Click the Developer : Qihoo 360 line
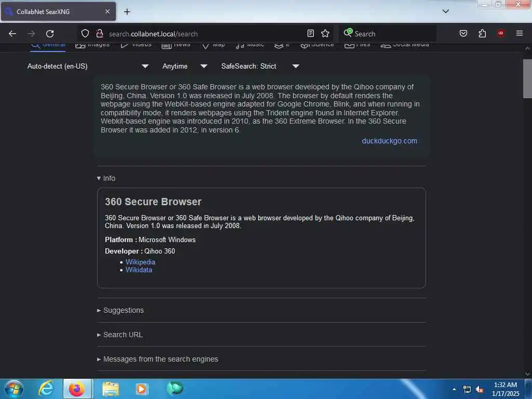Image resolution: width=532 pixels, height=399 pixels. coord(140,251)
